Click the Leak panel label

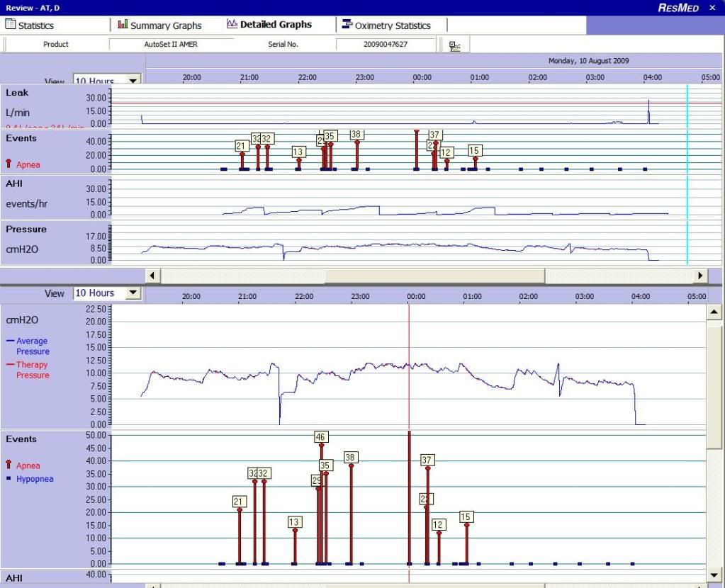point(17,93)
